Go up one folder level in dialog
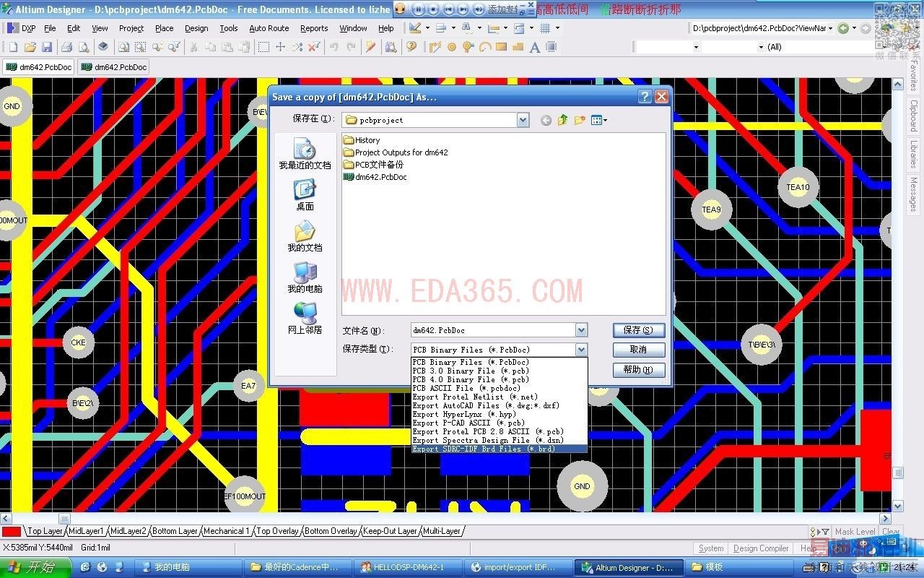 coord(563,120)
